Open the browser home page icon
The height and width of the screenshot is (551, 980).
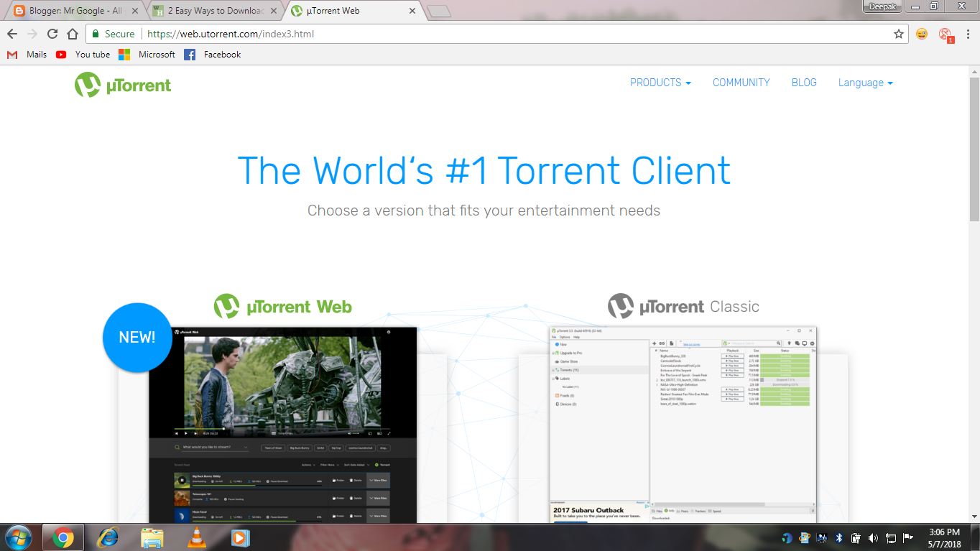click(72, 34)
